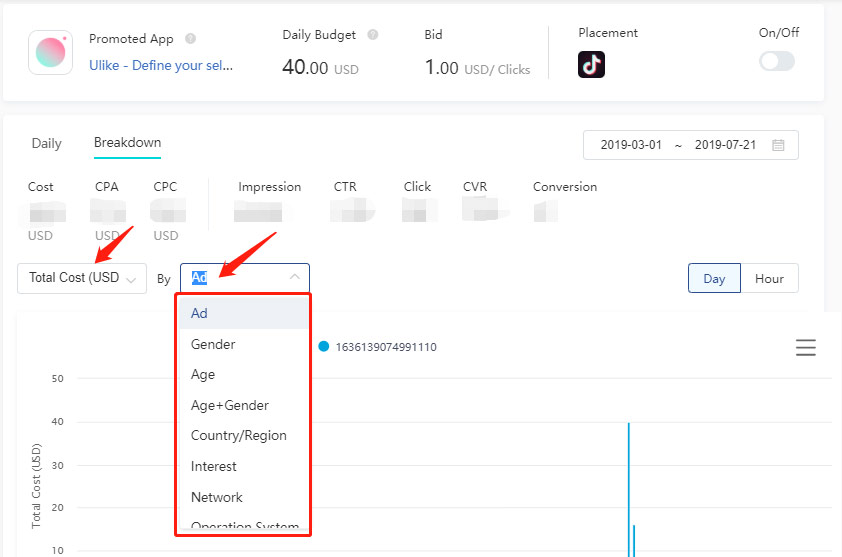Click the CVR metric label
The height and width of the screenshot is (557, 842).
click(x=475, y=186)
